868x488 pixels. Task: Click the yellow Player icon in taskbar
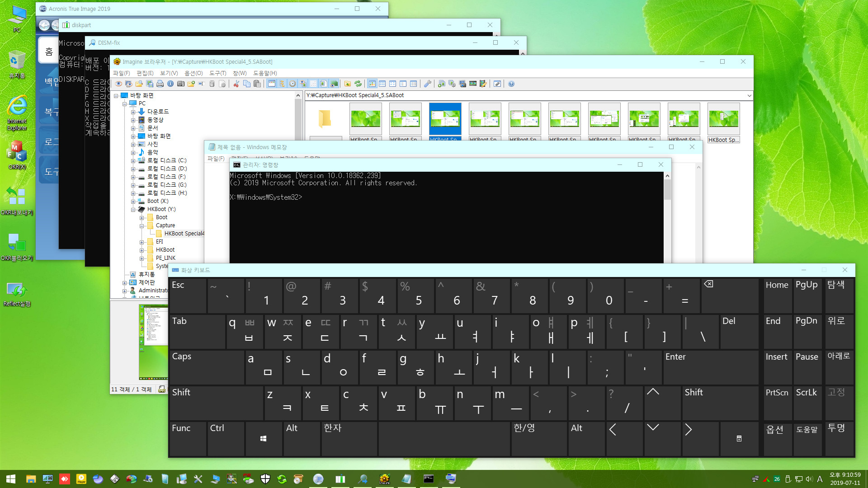pyautogui.click(x=81, y=479)
